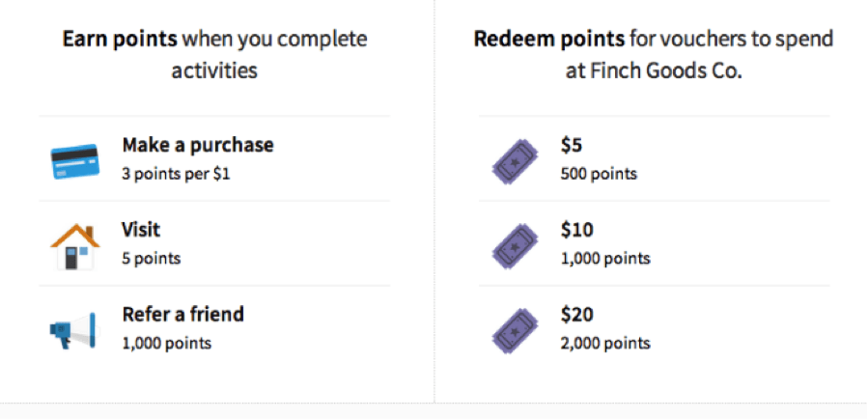
Task: Click the purple ticket icon for $10 voucher
Action: pos(516,246)
